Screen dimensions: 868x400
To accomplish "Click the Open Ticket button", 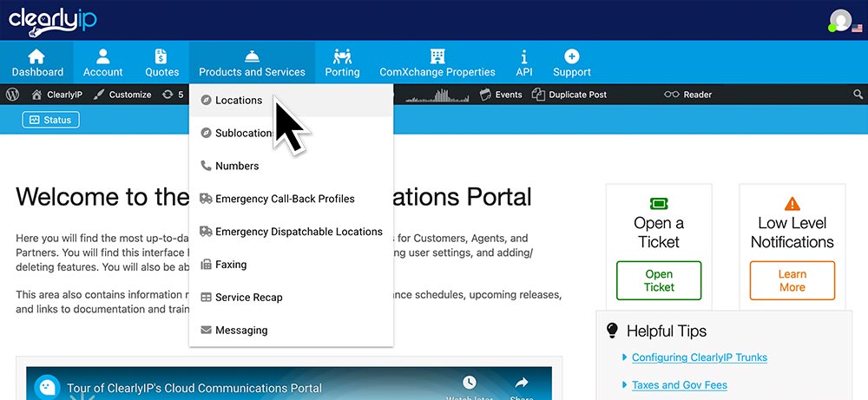I will pyautogui.click(x=659, y=280).
